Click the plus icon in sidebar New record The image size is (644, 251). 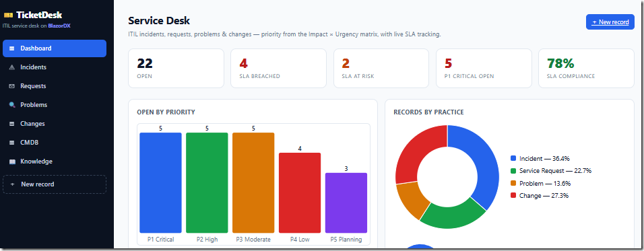tap(12, 184)
